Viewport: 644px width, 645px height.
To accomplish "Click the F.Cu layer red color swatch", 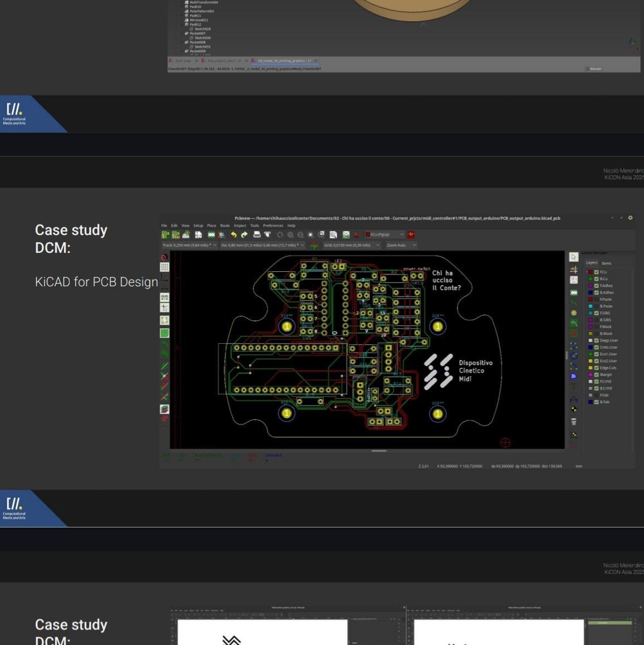I will (591, 272).
